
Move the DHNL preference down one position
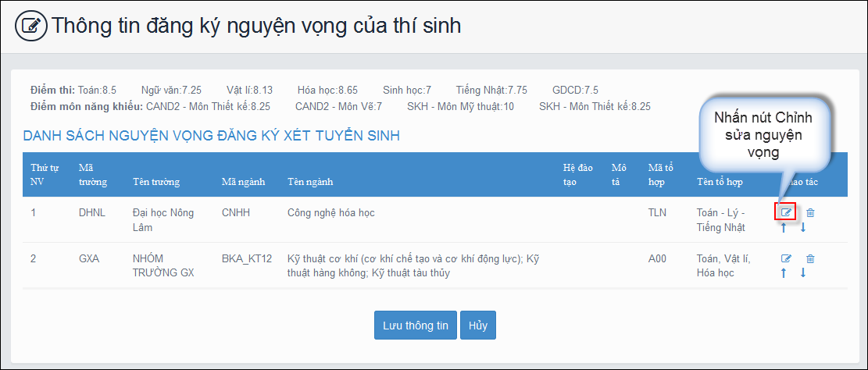pyautogui.click(x=802, y=228)
